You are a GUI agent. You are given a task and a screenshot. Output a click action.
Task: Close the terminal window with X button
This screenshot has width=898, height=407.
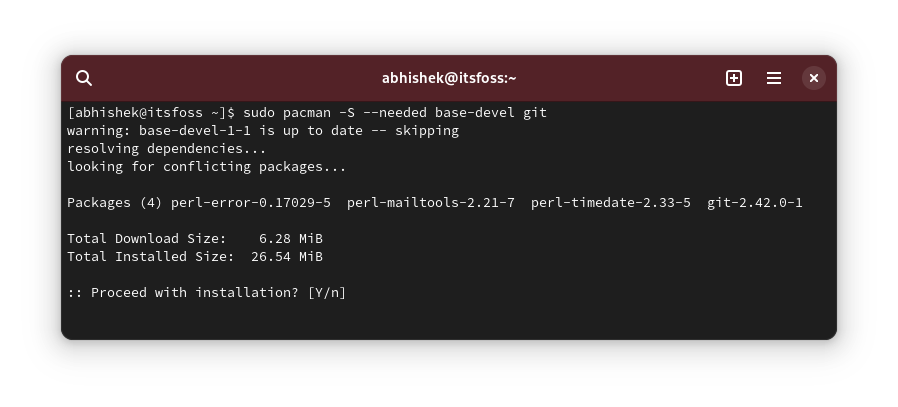pos(813,78)
